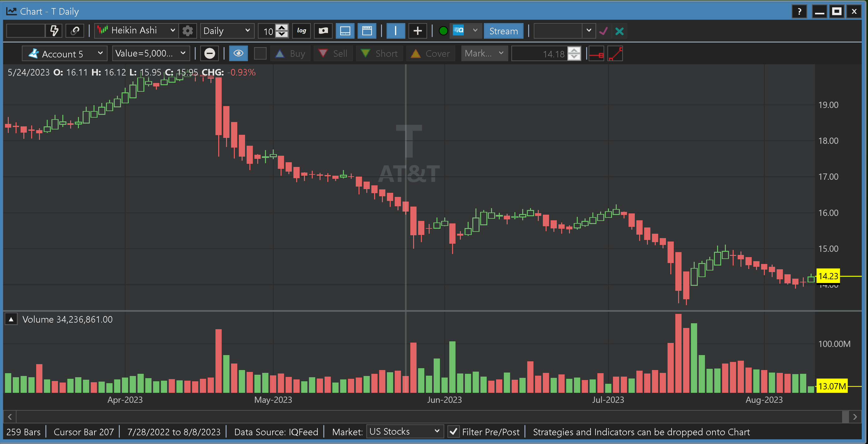Screen dimensions: 868x444
Task: Click the purple checkmark icon
Action: coord(603,31)
